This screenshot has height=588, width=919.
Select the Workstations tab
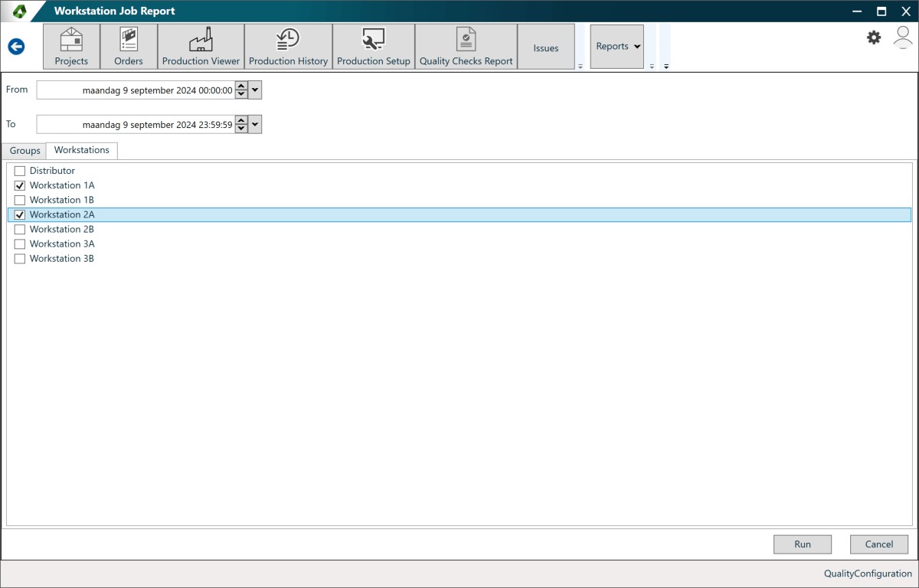[82, 150]
